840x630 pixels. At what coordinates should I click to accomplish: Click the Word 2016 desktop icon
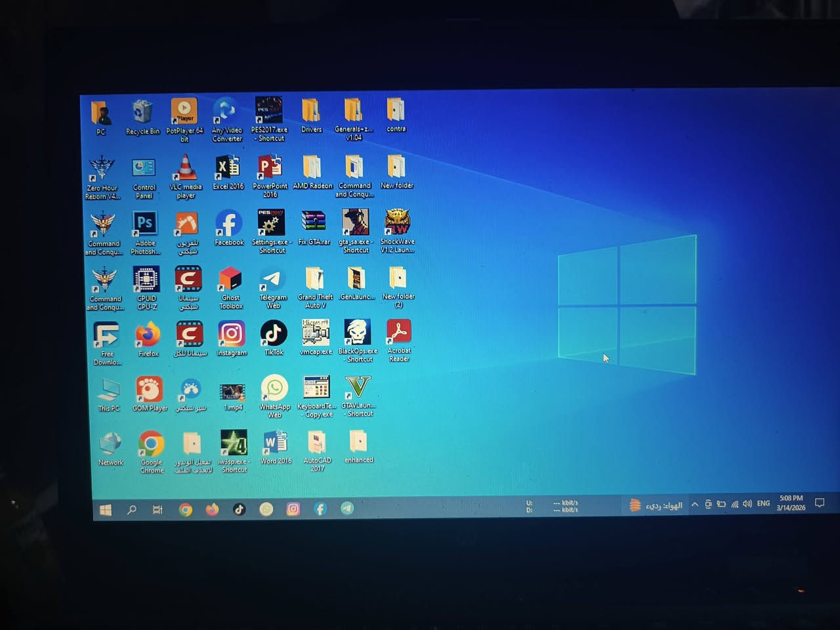click(276, 443)
